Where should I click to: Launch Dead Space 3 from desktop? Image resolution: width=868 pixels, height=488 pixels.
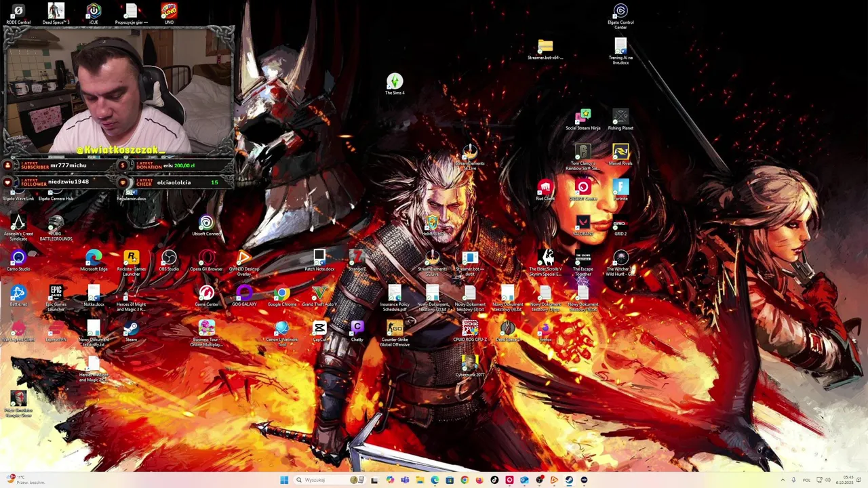click(56, 14)
